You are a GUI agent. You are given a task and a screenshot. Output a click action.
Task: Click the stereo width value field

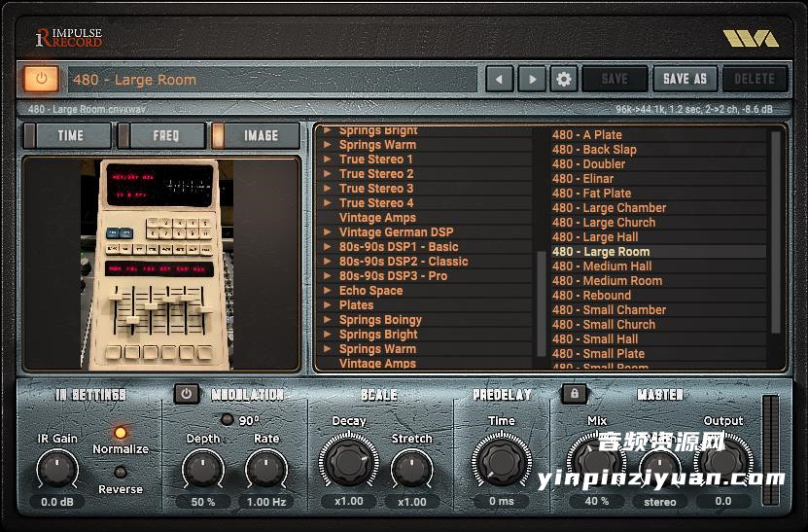[659, 502]
